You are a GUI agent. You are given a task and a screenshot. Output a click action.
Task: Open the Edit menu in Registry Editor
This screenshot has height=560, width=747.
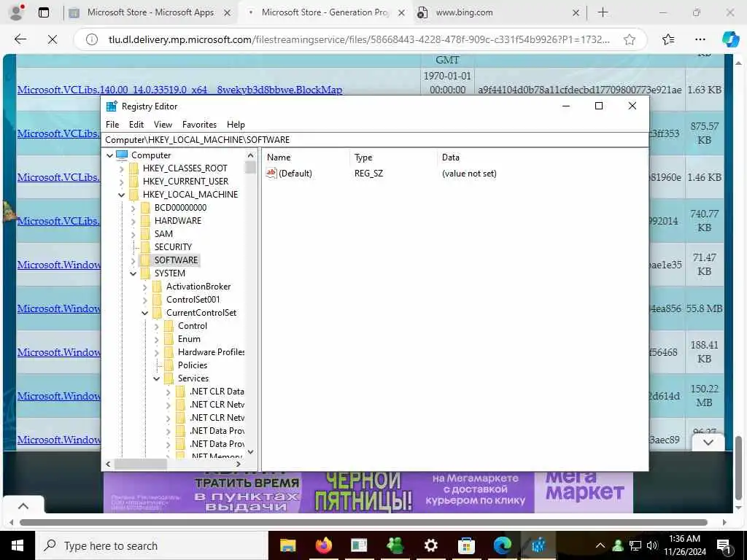[136, 124]
